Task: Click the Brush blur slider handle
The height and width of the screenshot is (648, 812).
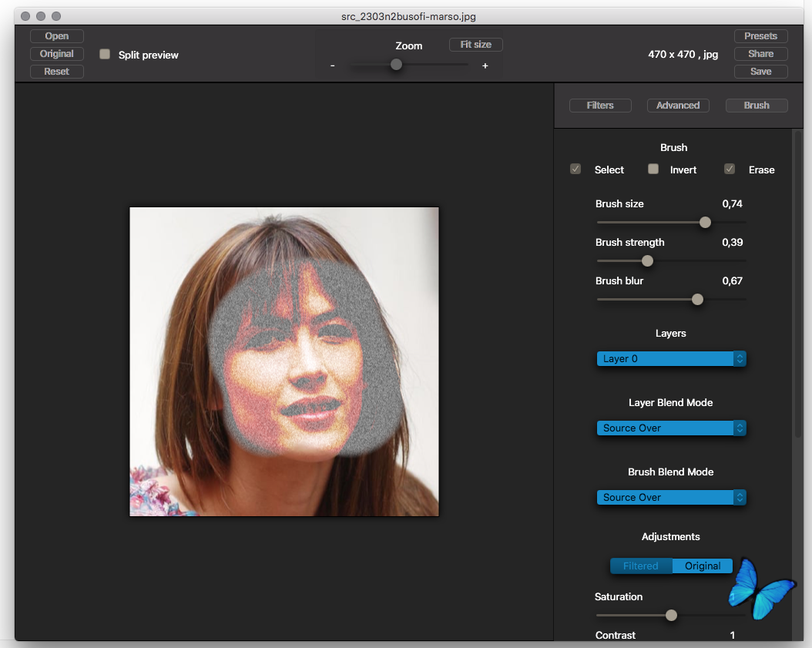Action: (x=697, y=300)
